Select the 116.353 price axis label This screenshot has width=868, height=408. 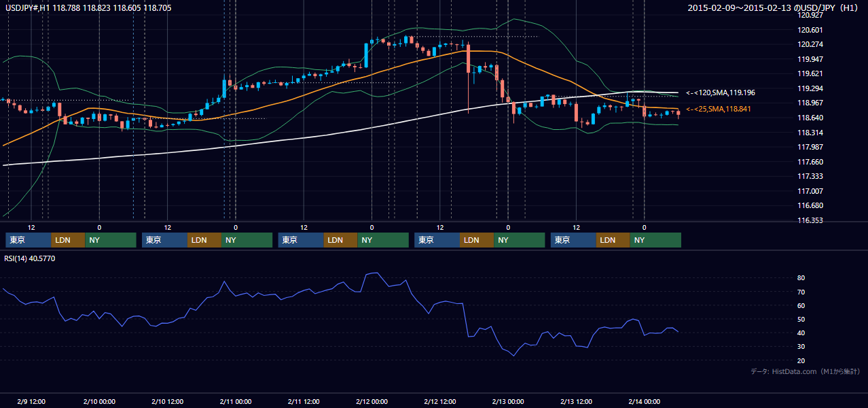(811, 220)
